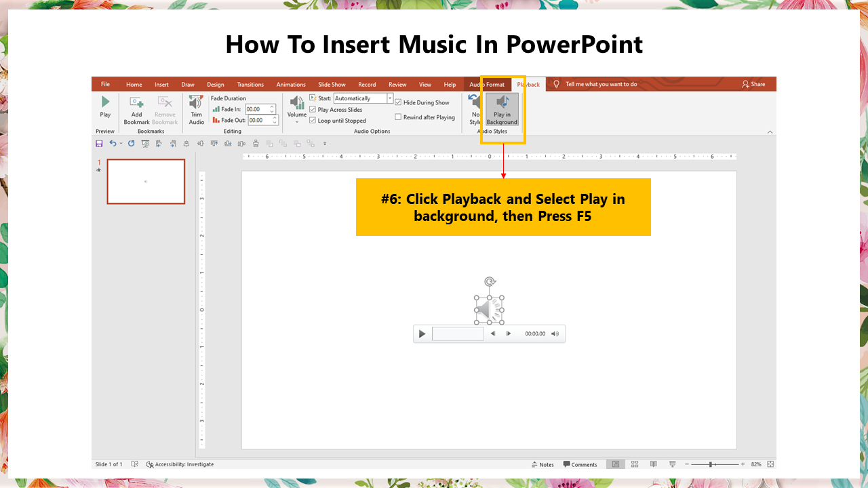Screen dimensions: 868x488
Task: Click the Undo arrow icon
Action: tap(113, 144)
